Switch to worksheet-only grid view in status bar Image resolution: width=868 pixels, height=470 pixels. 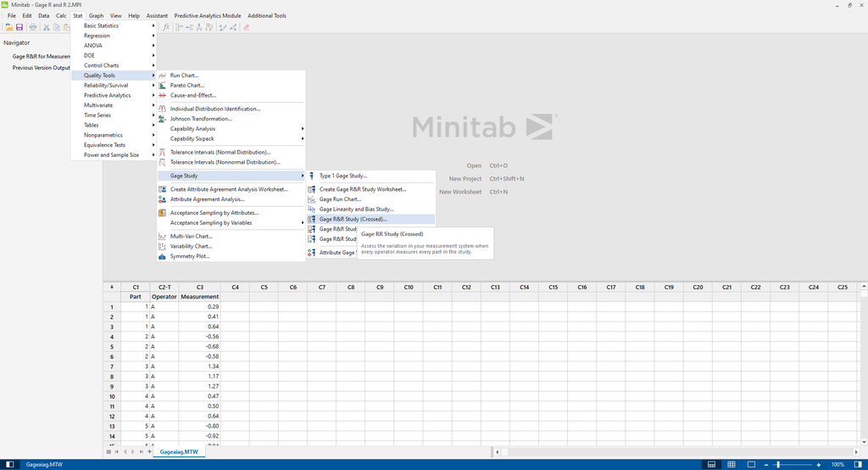[x=732, y=464]
